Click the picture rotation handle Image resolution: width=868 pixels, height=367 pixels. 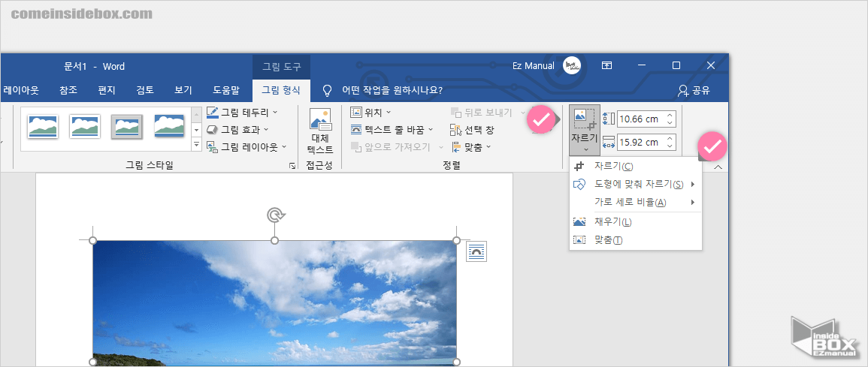coord(274,215)
